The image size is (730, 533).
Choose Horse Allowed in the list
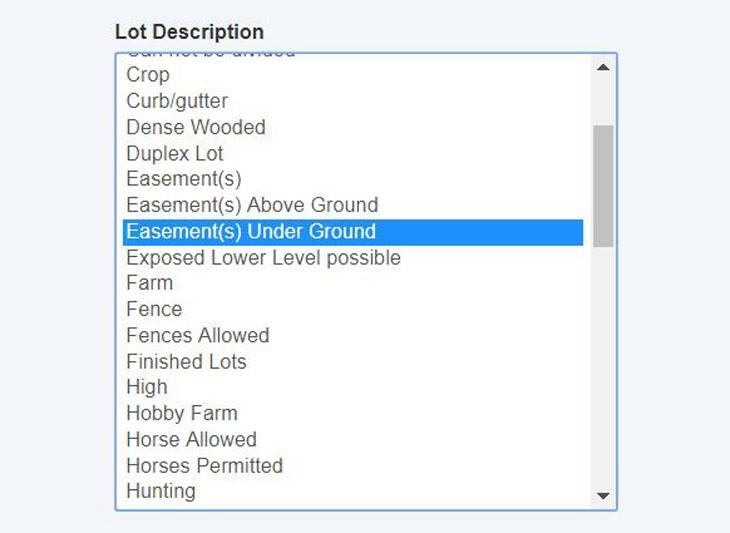[191, 440]
